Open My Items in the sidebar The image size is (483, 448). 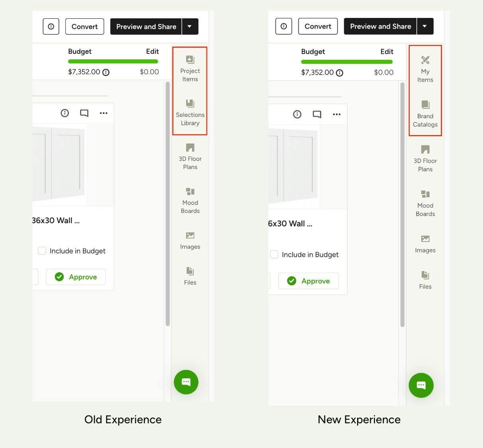425,69
